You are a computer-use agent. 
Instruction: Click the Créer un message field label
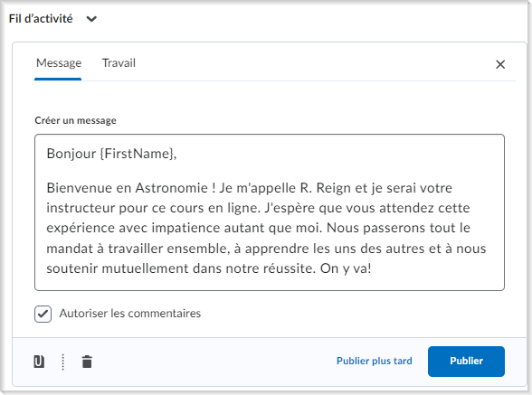coord(75,120)
